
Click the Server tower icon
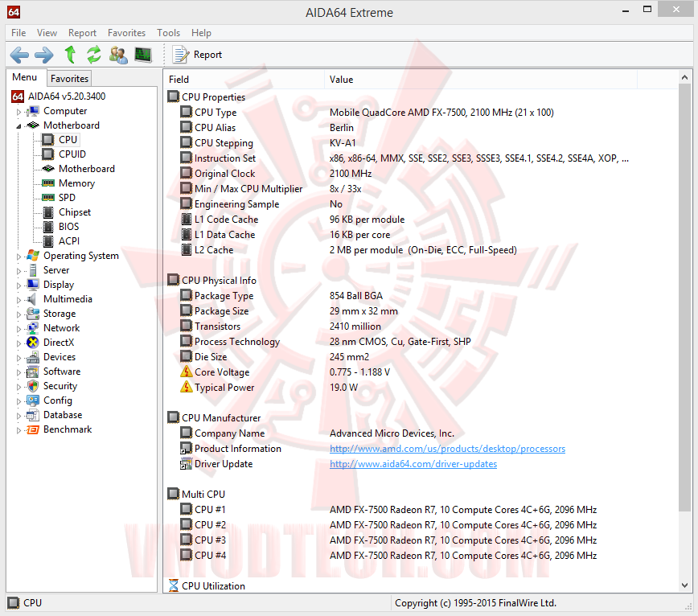(x=32, y=270)
